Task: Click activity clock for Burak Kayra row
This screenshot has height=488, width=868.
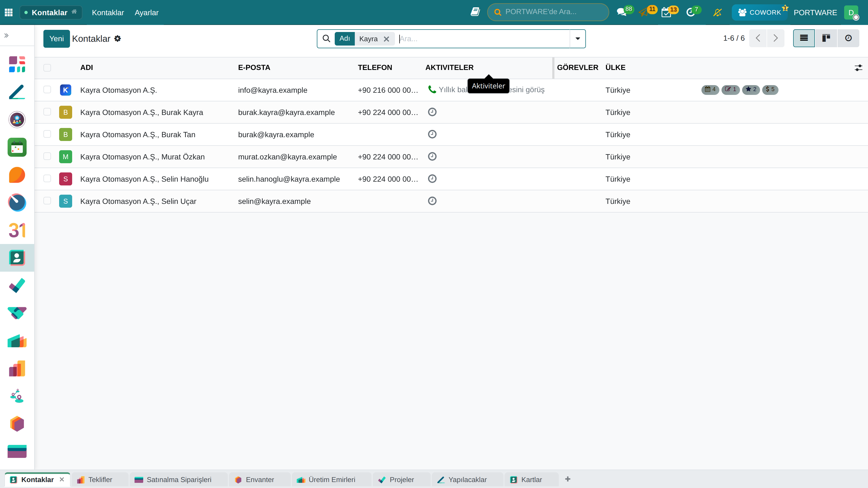Action: 432,112
